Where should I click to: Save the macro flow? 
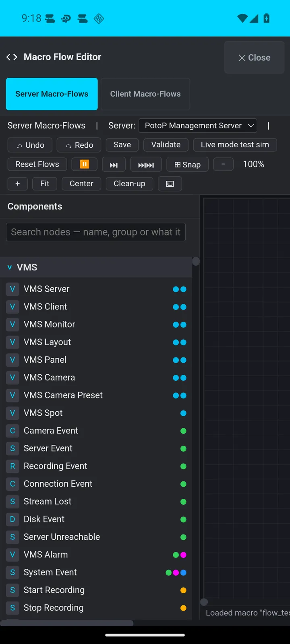tap(122, 145)
